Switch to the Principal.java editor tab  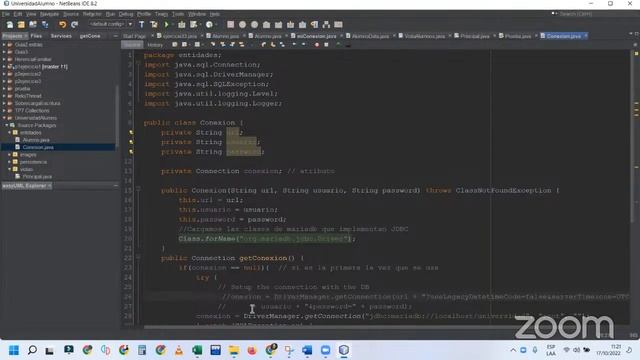[x=475, y=36]
